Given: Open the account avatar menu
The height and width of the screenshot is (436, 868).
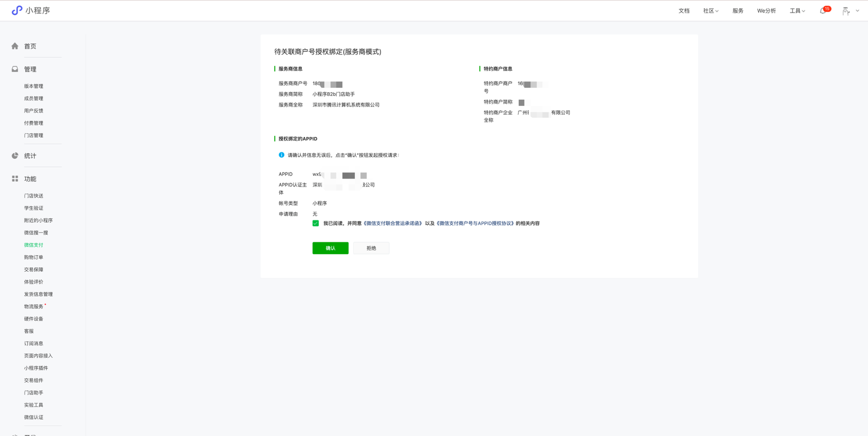Looking at the screenshot, I should pos(846,11).
